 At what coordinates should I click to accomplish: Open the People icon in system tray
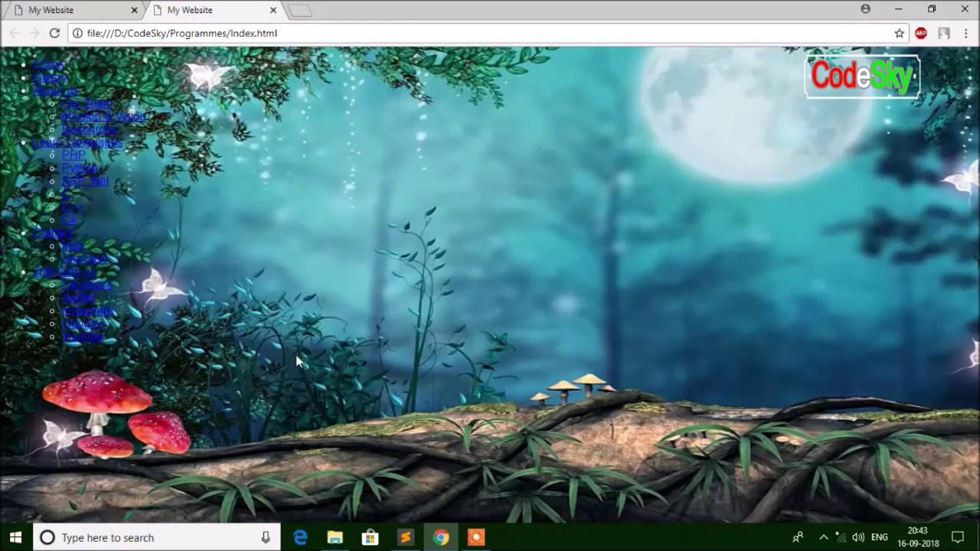click(x=798, y=537)
